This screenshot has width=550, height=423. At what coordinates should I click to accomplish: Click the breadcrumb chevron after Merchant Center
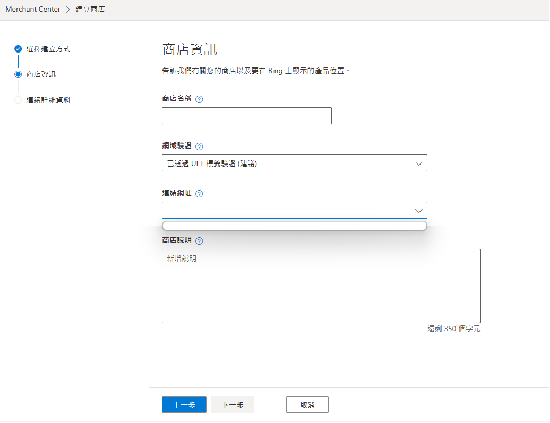click(x=68, y=9)
